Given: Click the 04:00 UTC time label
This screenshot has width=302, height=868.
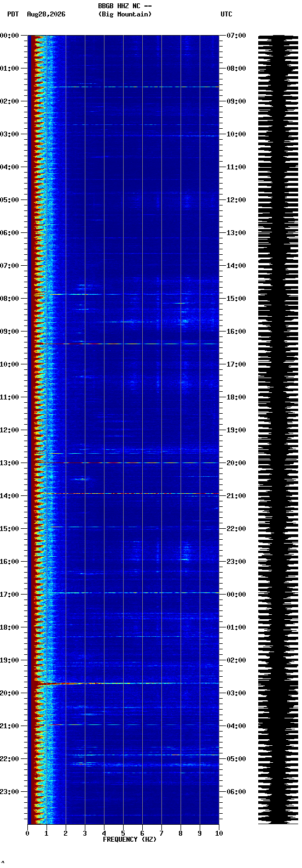Looking at the screenshot, I should [236, 726].
